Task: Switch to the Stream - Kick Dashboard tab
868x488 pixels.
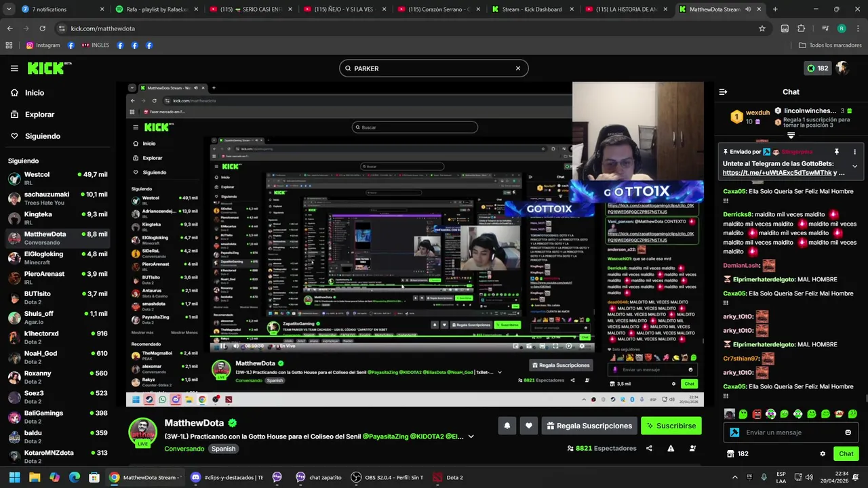Action: 532,9
